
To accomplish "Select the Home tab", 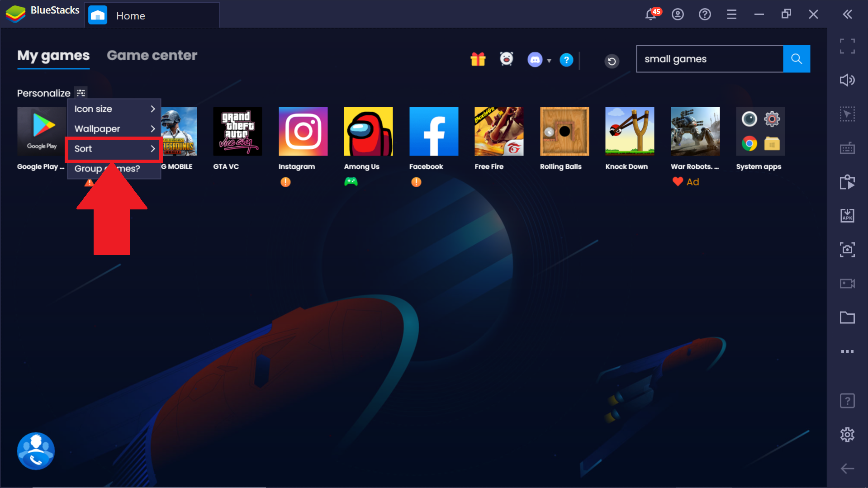I will (x=152, y=15).
